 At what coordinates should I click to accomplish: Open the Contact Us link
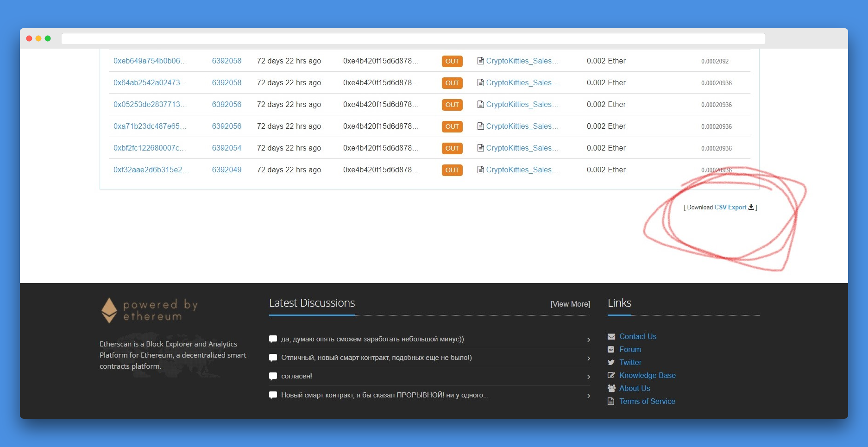(638, 336)
